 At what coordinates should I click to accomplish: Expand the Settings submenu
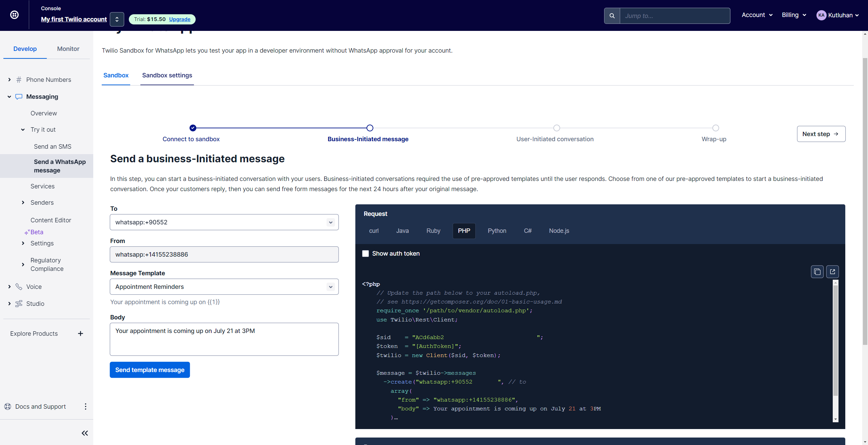tap(23, 243)
